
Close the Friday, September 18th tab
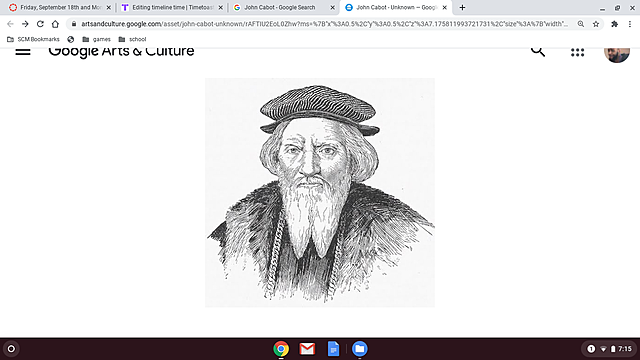point(109,7)
